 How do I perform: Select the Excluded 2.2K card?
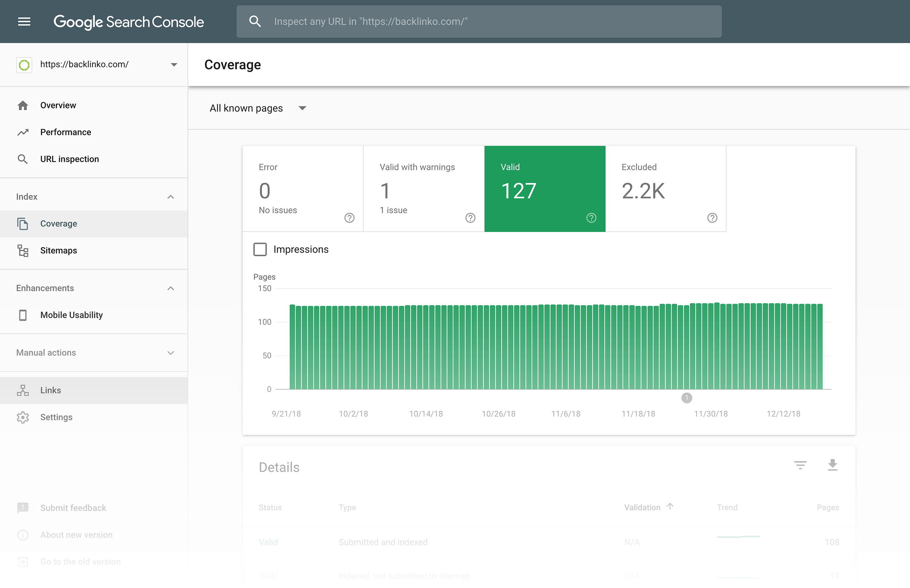(x=666, y=189)
